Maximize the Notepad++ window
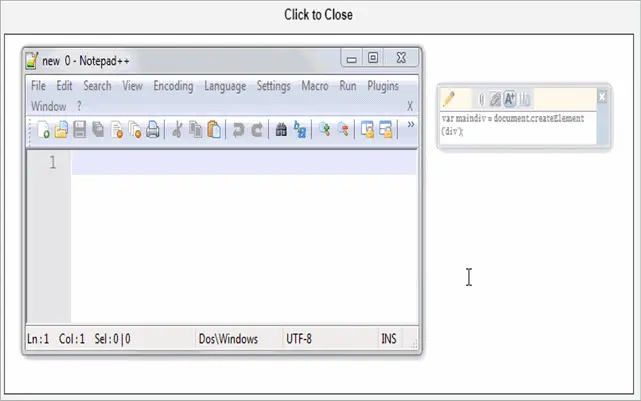 [x=373, y=58]
